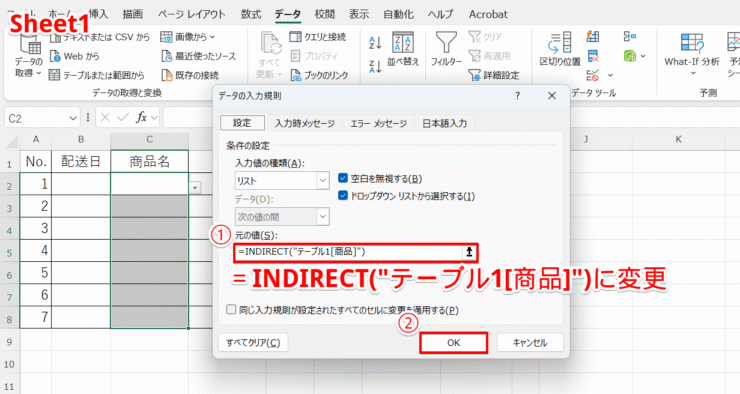Expand the 画像から dropdown arrow
Viewport: 740px width, 394px height.
click(212, 37)
